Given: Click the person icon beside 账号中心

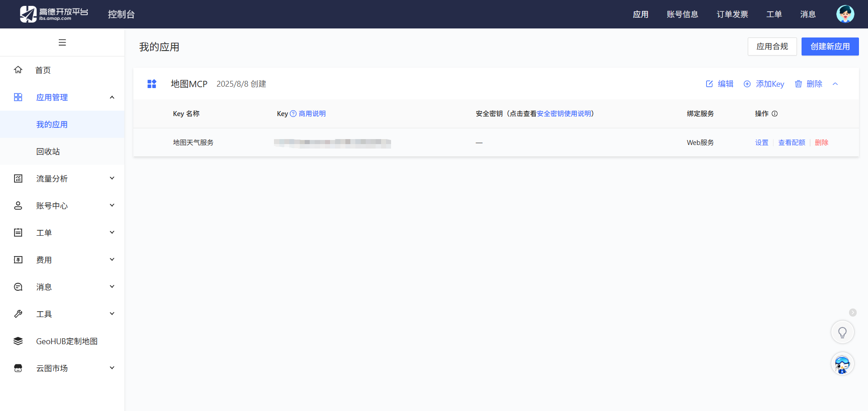Looking at the screenshot, I should (18, 205).
